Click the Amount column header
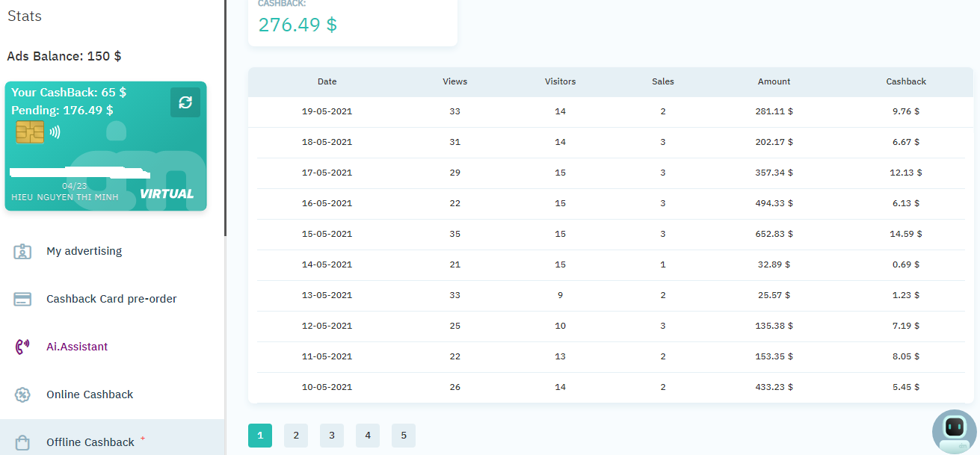 pyautogui.click(x=774, y=81)
